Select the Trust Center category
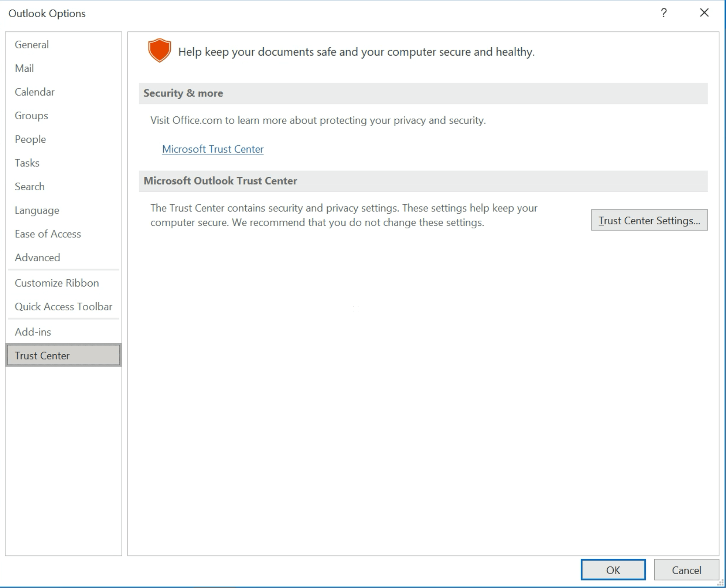 (x=64, y=355)
